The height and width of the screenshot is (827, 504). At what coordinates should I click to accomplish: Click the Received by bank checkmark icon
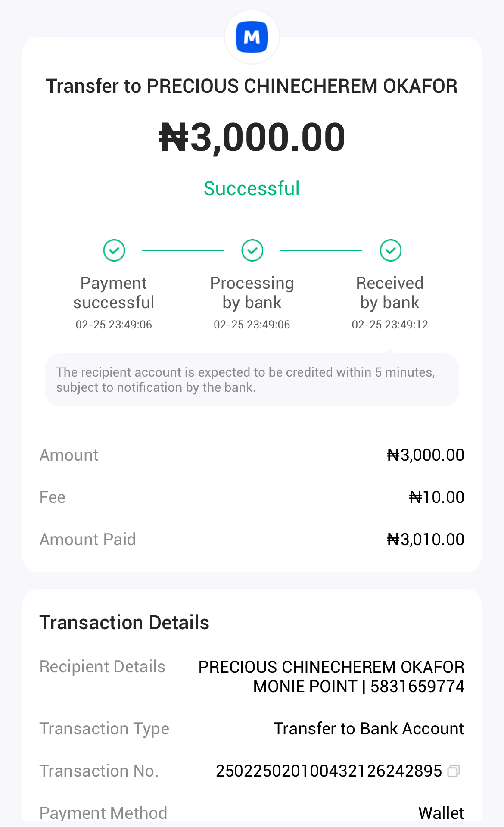tap(390, 250)
